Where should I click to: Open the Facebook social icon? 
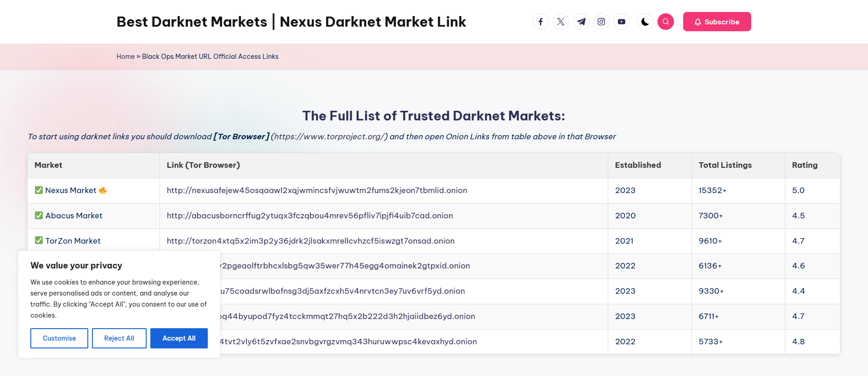pyautogui.click(x=541, y=22)
